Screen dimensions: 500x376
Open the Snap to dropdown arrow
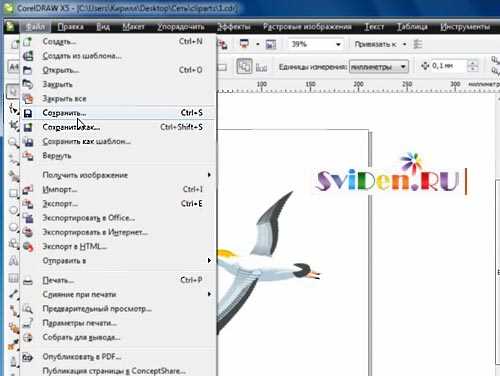405,44
